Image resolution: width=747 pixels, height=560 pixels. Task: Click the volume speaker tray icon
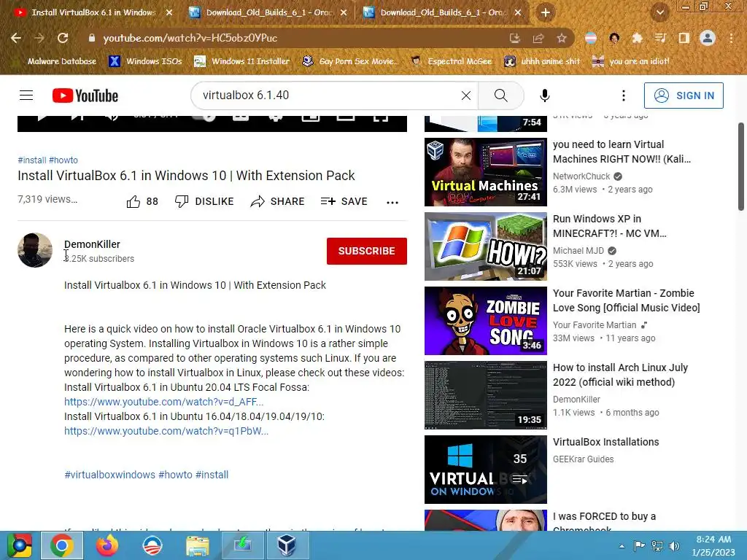(x=675, y=546)
